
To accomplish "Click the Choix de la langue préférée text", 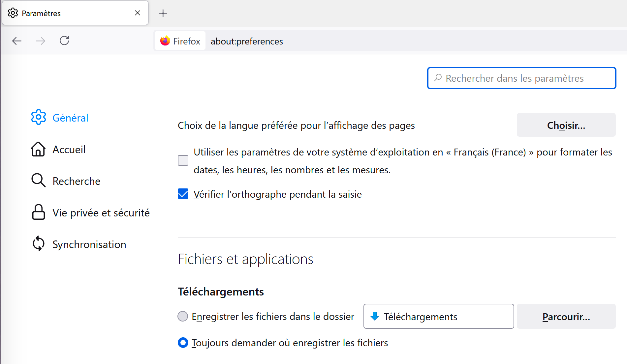I will point(296,125).
